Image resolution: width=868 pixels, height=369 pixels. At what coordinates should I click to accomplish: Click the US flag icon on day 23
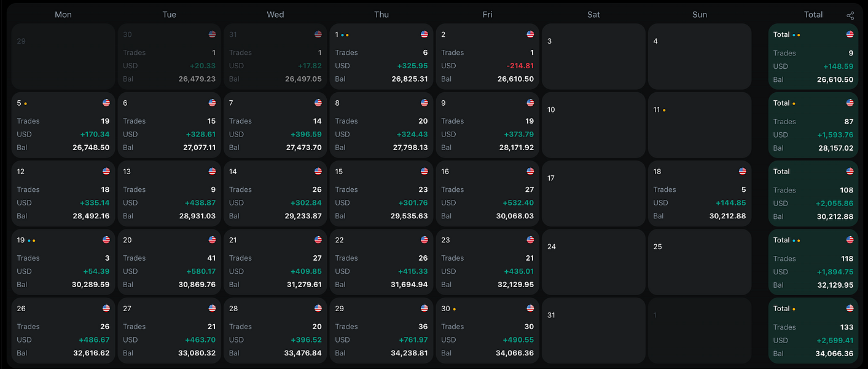point(530,239)
